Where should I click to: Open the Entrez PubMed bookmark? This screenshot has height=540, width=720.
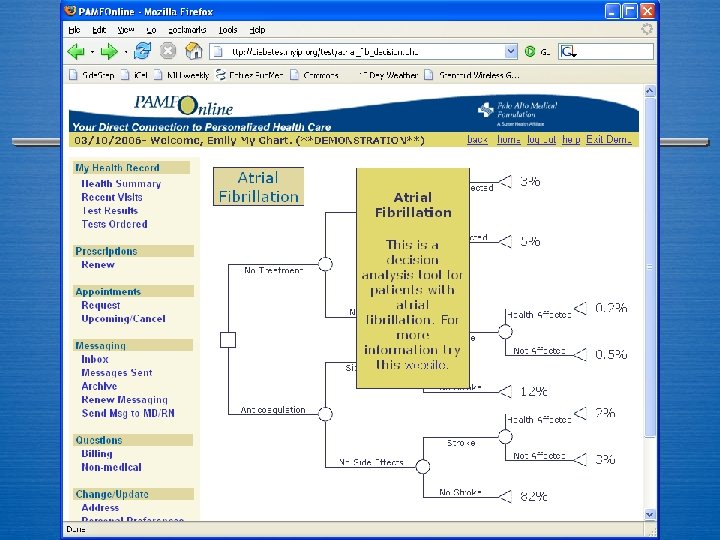tap(250, 75)
